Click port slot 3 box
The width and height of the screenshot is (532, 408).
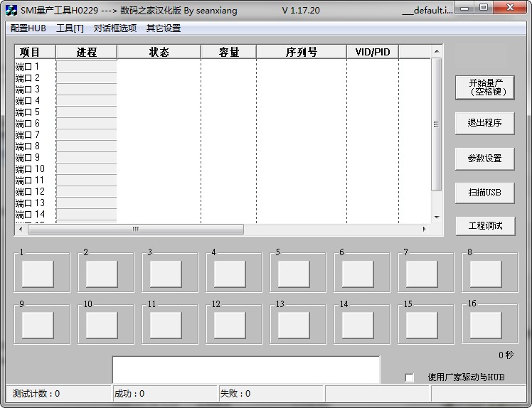pyautogui.click(x=166, y=274)
